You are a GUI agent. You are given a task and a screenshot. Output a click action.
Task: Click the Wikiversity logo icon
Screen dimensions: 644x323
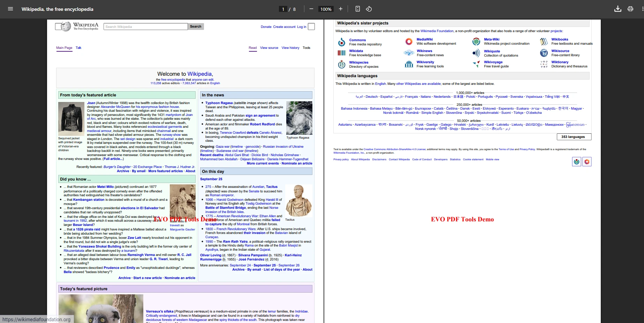coord(409,64)
